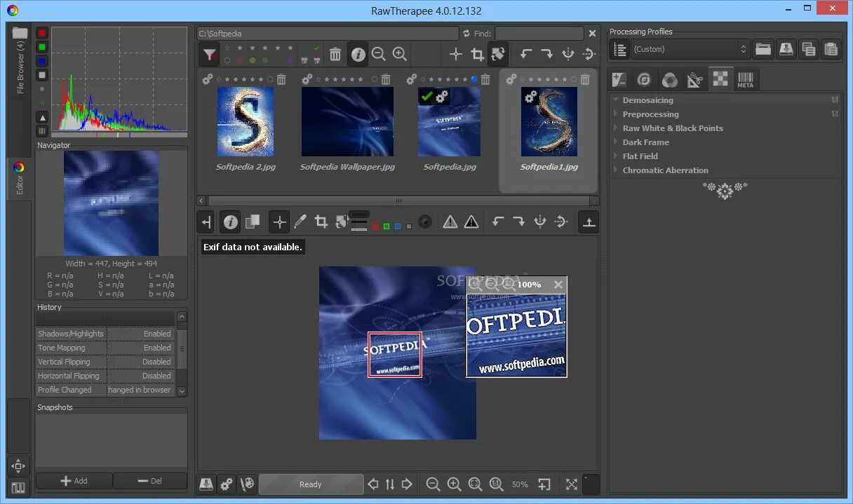Hide the left panel with the arrow icon
The width and height of the screenshot is (853, 504).
pos(206,222)
